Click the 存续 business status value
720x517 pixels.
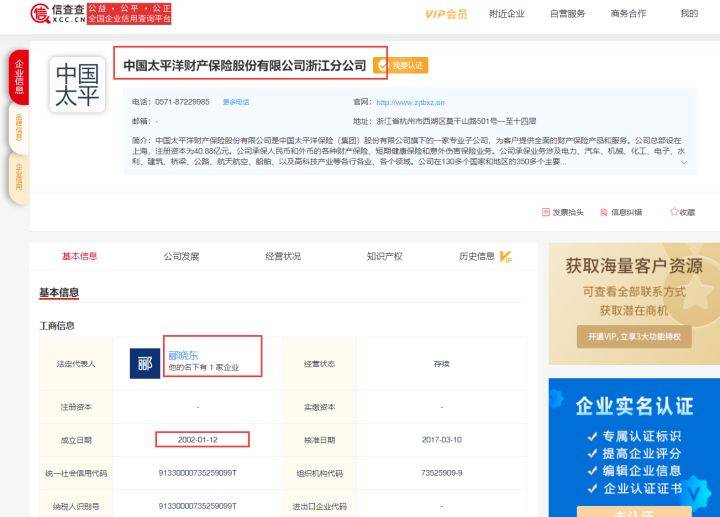442,364
